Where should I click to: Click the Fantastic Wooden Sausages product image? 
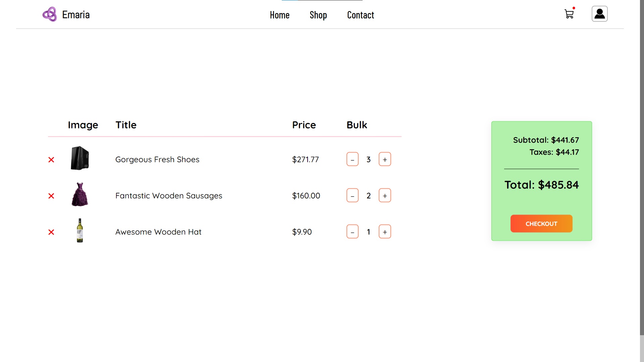pos(79,194)
